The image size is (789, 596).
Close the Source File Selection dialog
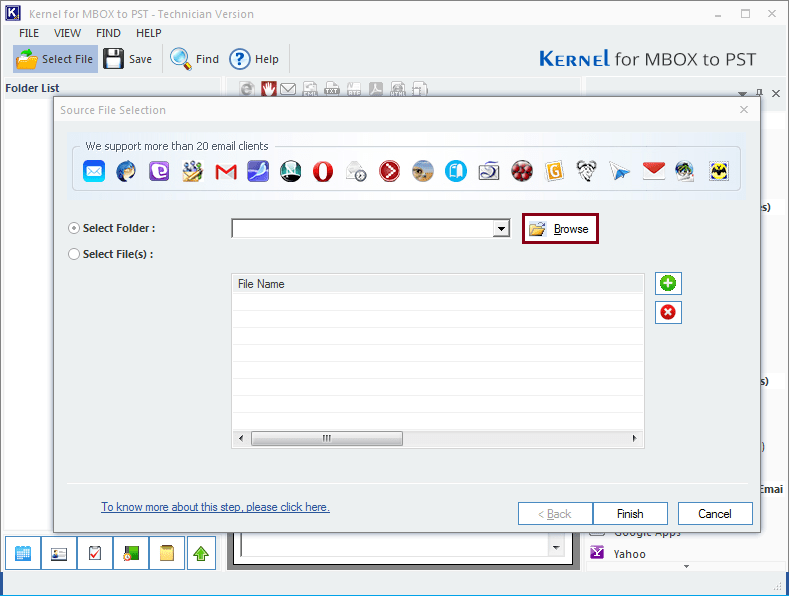coord(744,110)
